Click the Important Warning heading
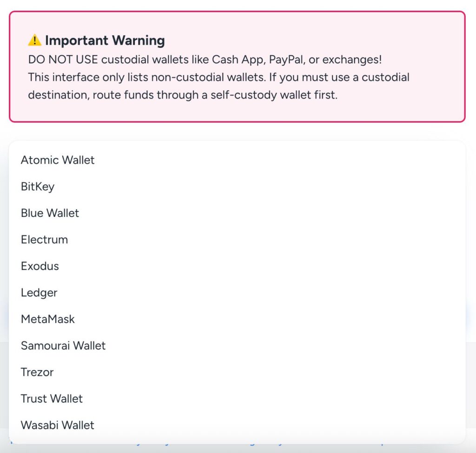Image resolution: width=476 pixels, height=453 pixels. click(105, 41)
